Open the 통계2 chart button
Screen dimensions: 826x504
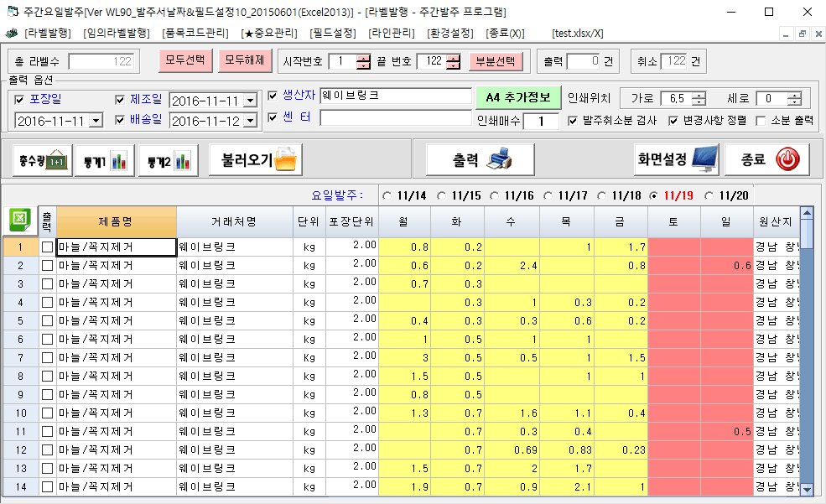pyautogui.click(x=168, y=159)
